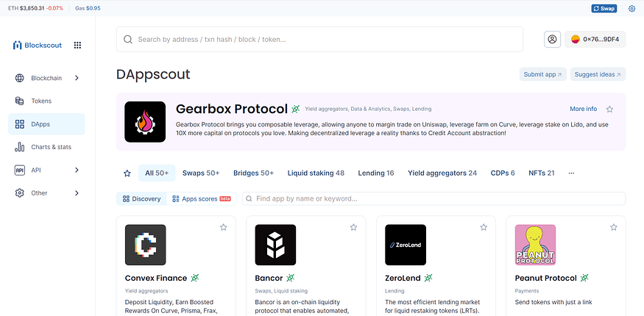Click Gearbox Protocol verified security badge
The image size is (644, 316).
(x=295, y=109)
